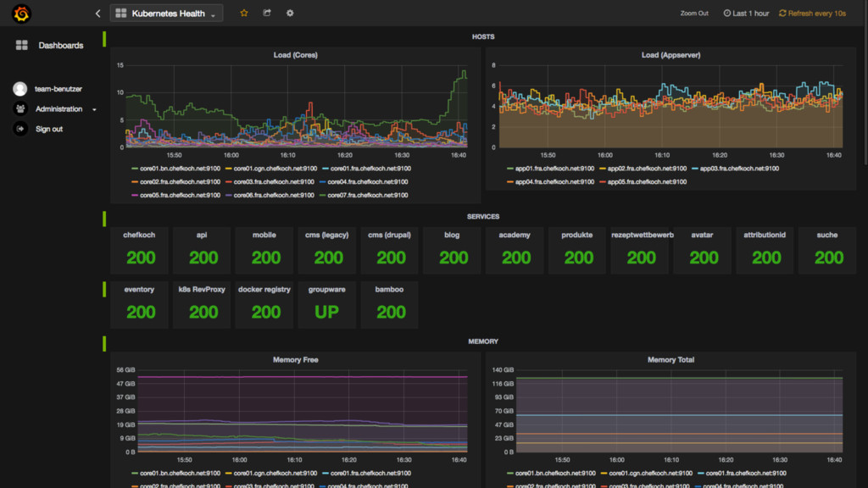Open the share dashboard icon

pos(267,13)
